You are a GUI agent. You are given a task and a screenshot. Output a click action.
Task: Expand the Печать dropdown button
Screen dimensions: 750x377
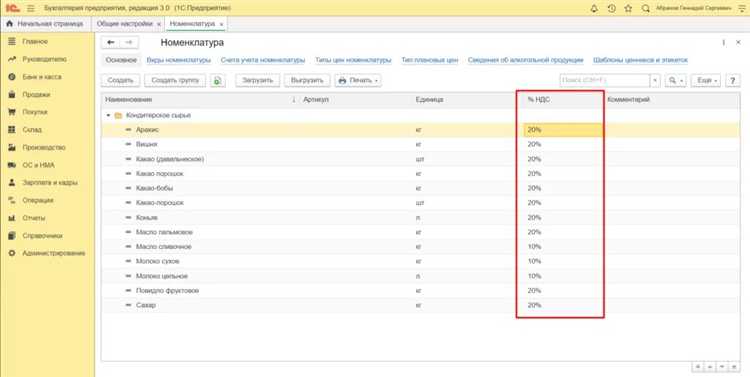tap(358, 80)
